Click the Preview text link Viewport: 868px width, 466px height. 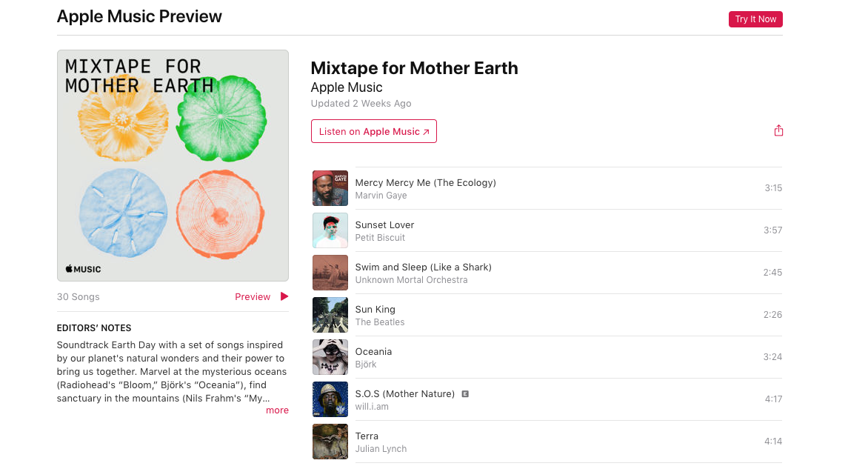[253, 297]
